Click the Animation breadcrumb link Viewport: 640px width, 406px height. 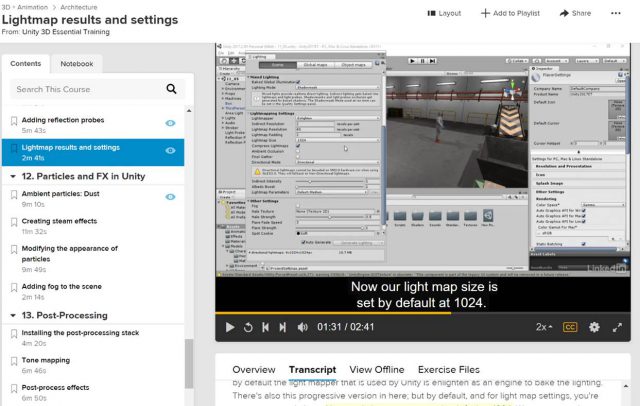point(32,7)
